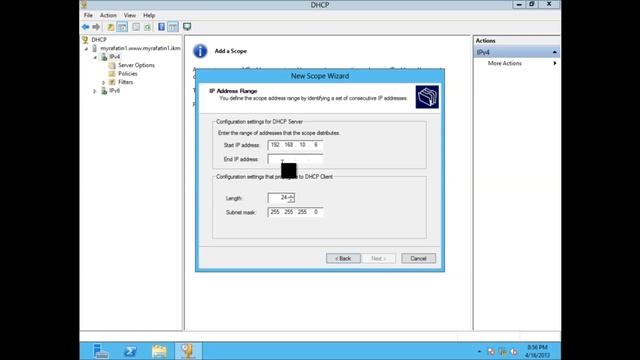Open File Explorer from the taskbar
This screenshot has width=640, height=360.
pos(159,351)
